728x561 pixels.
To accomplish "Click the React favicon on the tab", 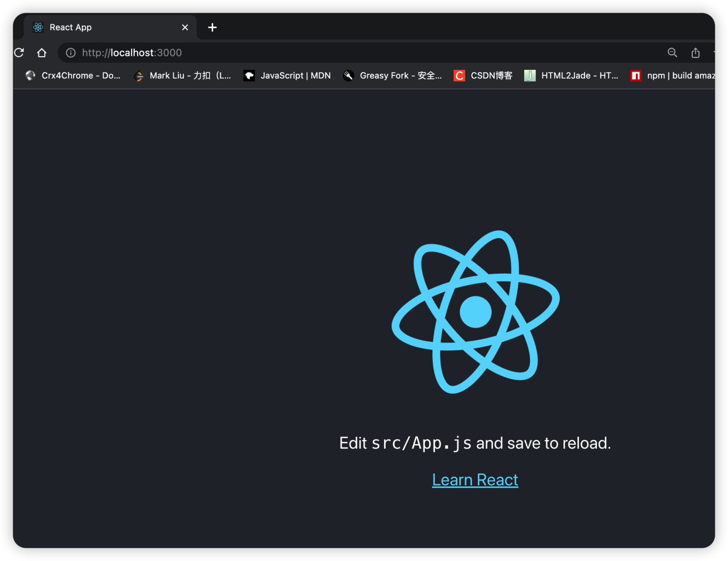I will (38, 27).
